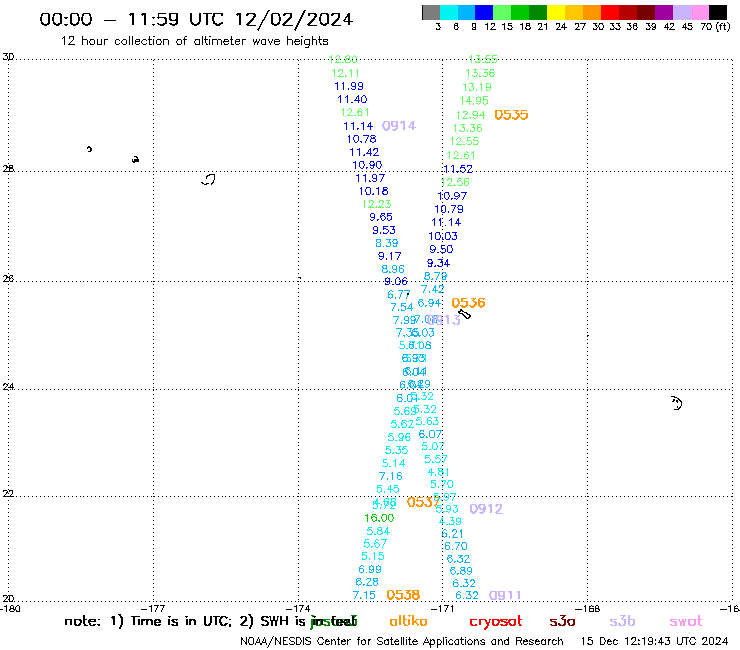740x650 pixels.
Task: Select the 5.84 wave height reading
Action: [378, 531]
